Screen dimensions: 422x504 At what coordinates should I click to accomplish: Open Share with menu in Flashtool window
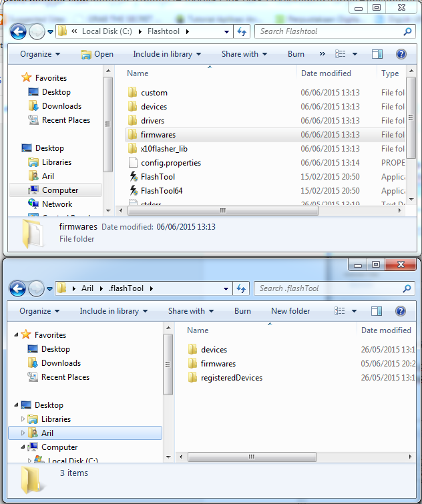click(x=244, y=54)
